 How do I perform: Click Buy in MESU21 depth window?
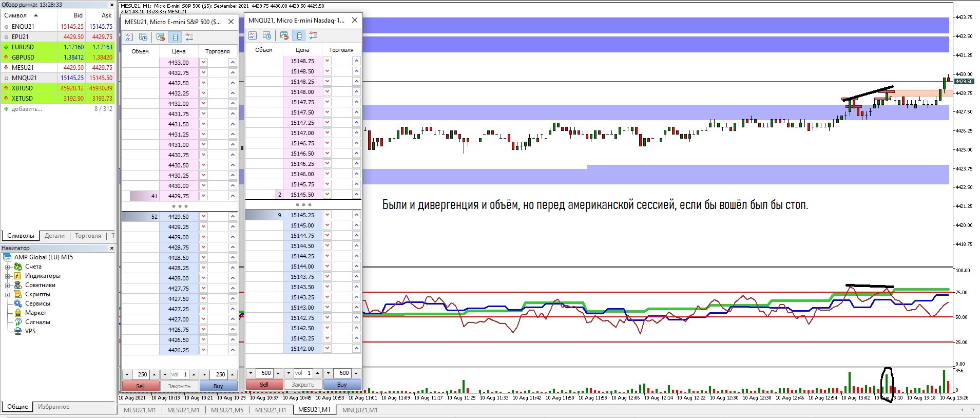[218, 386]
